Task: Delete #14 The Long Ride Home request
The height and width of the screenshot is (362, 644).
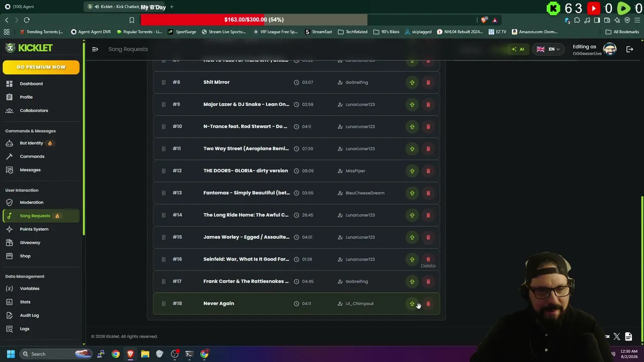Action: pyautogui.click(x=428, y=215)
